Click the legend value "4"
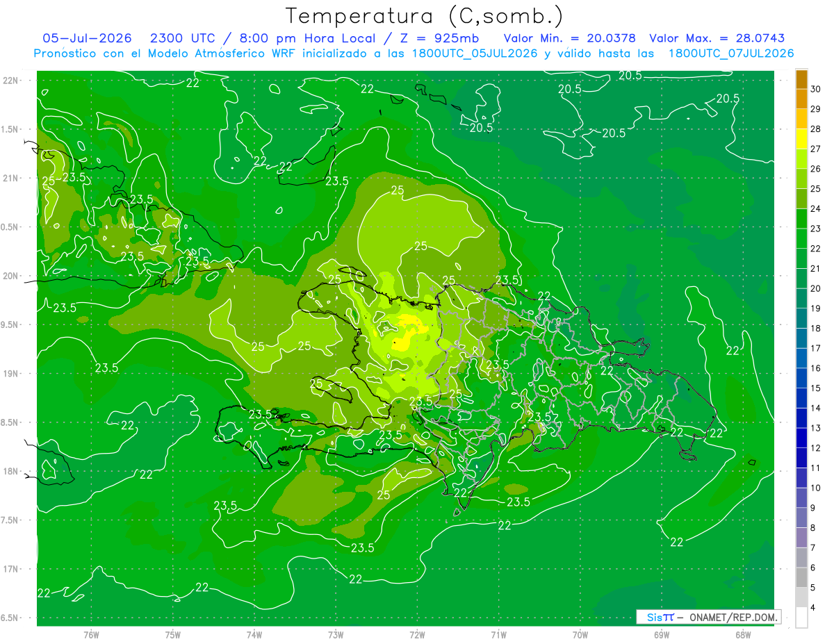This screenshot has height=644, width=834. click(814, 607)
